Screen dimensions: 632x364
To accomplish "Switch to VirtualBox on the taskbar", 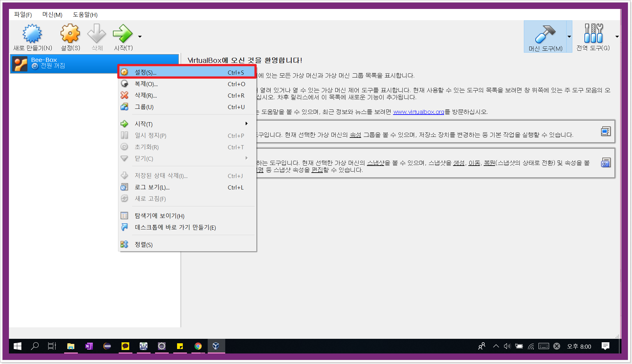I will click(216, 346).
